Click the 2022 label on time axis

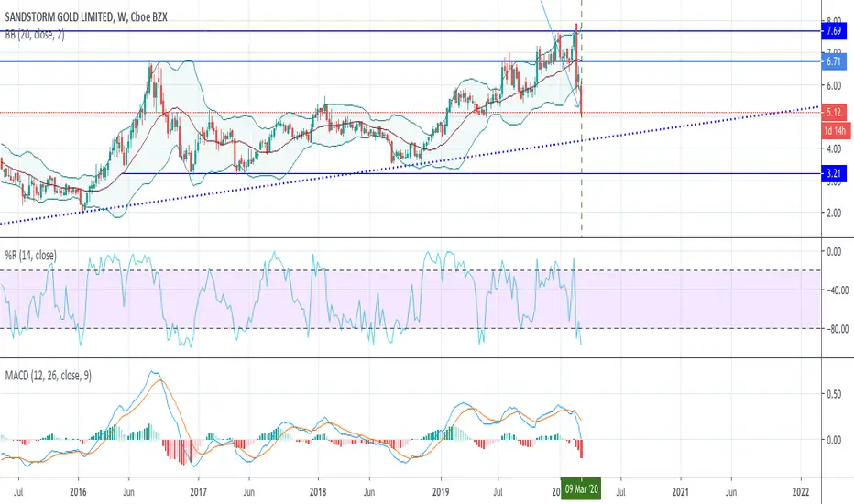tap(801, 492)
